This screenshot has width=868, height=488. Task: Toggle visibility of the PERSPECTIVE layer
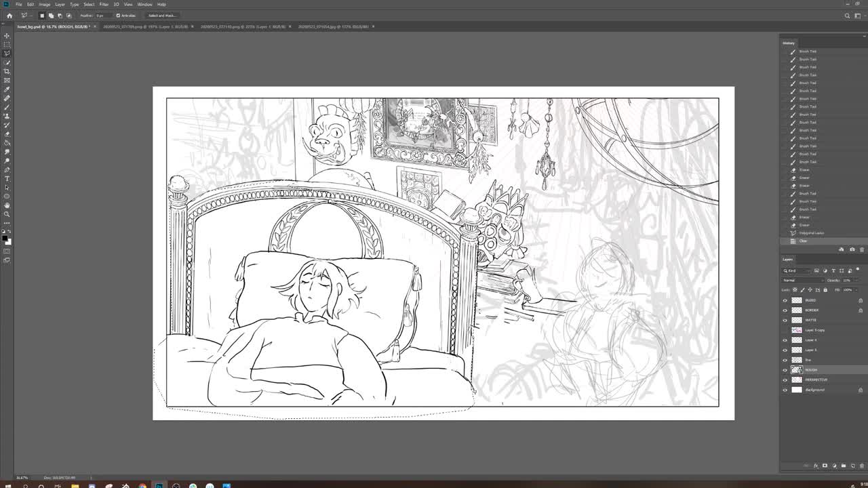tap(785, 380)
